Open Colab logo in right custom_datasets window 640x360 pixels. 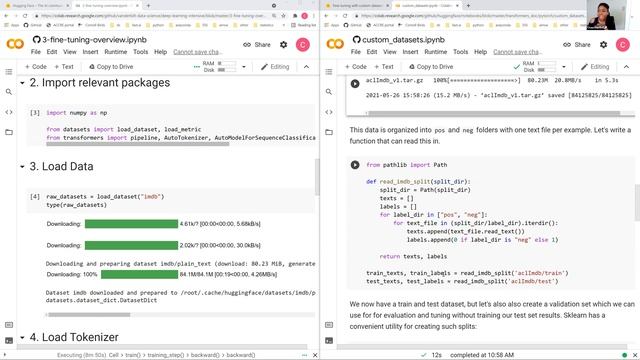pyautogui.click(x=335, y=44)
